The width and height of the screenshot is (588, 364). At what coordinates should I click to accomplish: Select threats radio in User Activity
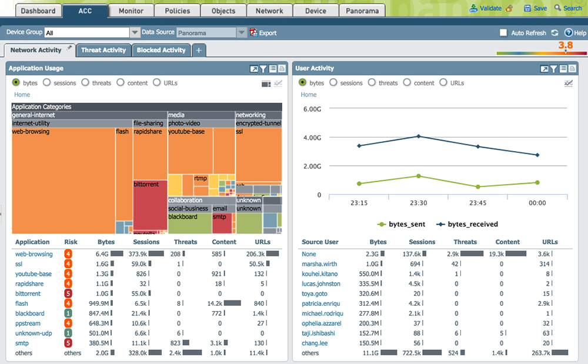(372, 82)
